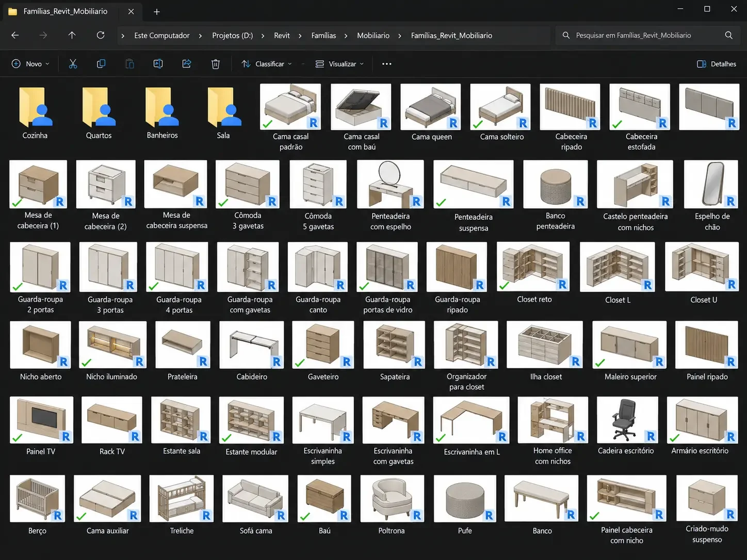The width and height of the screenshot is (747, 560).
Task: Click the Delete trash icon
Action: [x=216, y=64]
